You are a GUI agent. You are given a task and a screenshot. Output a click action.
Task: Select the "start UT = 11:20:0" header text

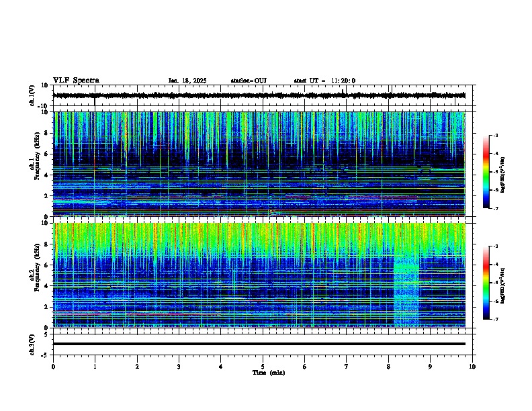[324, 81]
